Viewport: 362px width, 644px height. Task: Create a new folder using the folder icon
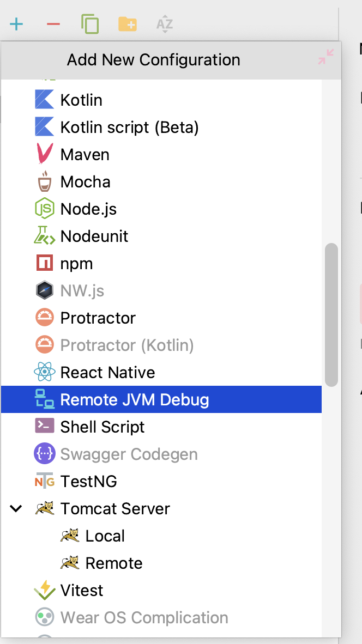127,24
